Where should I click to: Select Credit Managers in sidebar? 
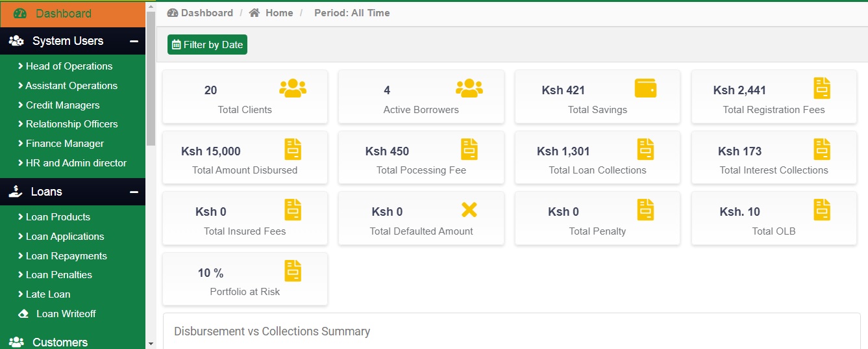pyautogui.click(x=62, y=105)
